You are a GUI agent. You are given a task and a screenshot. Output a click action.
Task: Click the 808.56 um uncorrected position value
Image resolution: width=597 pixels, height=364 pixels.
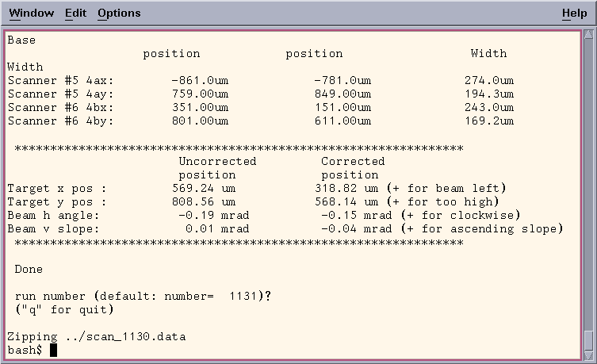tap(203, 201)
